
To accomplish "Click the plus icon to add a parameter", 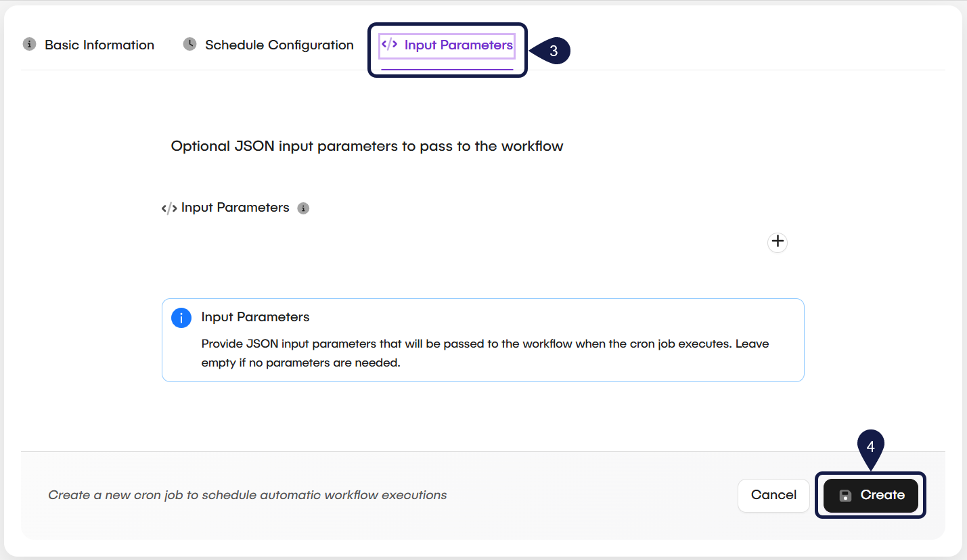I will [x=777, y=242].
